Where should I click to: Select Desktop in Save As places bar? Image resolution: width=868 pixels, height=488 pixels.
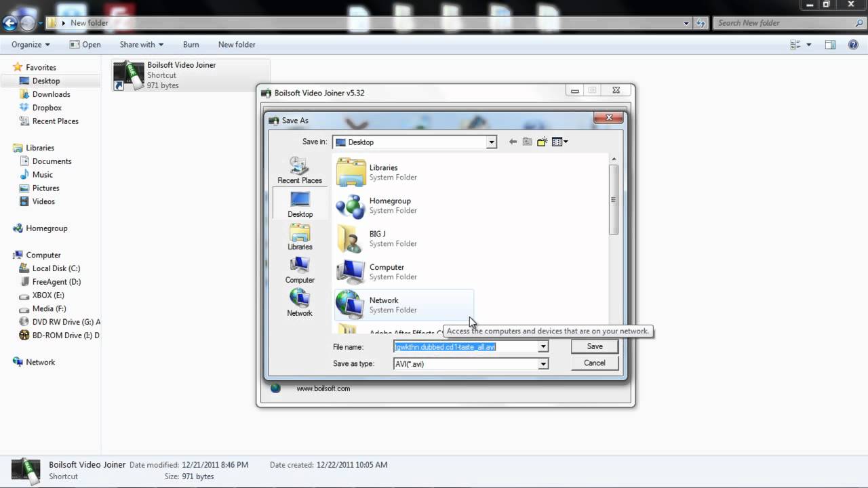[x=300, y=204]
